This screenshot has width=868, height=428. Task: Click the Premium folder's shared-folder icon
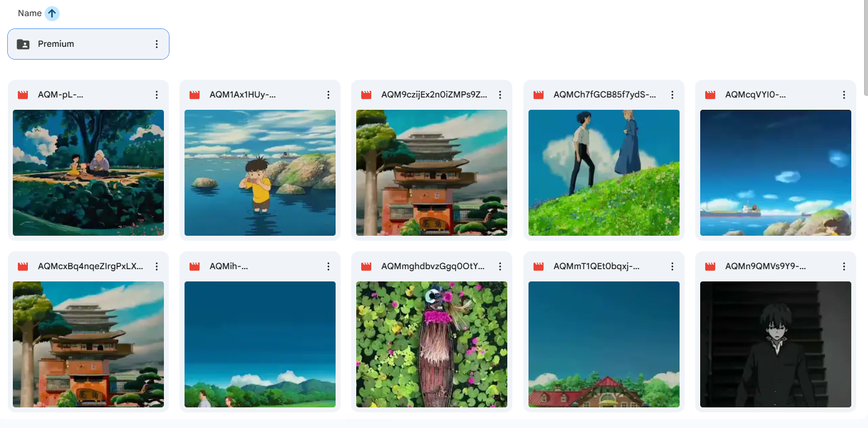(23, 44)
